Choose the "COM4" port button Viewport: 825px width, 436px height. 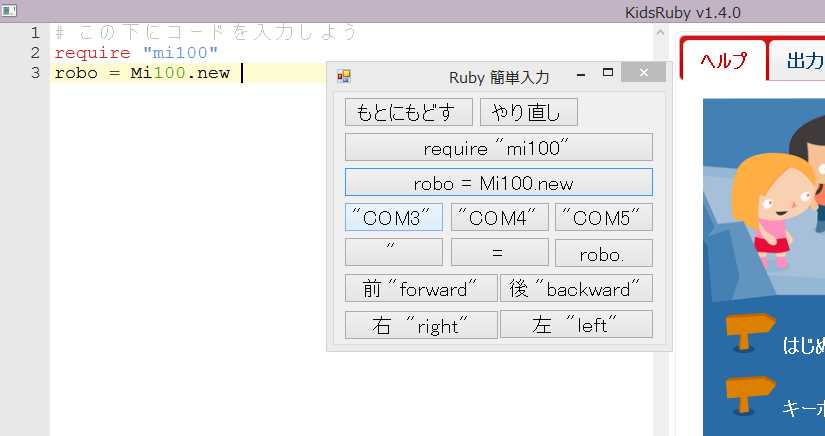pyautogui.click(x=499, y=217)
